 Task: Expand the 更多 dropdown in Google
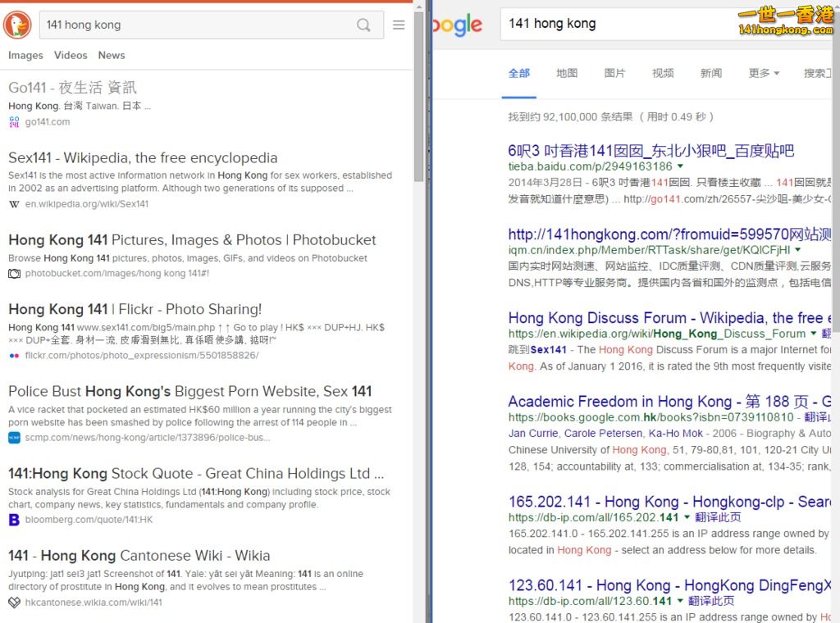tap(764, 73)
